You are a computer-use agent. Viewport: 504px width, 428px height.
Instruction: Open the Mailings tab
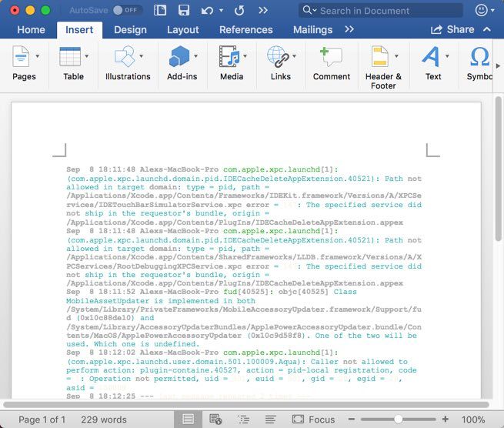point(312,30)
